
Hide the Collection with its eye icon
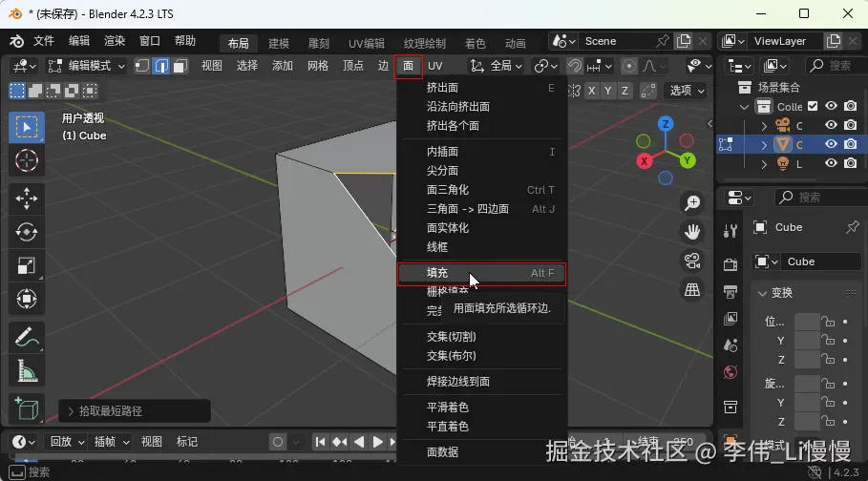(831, 106)
